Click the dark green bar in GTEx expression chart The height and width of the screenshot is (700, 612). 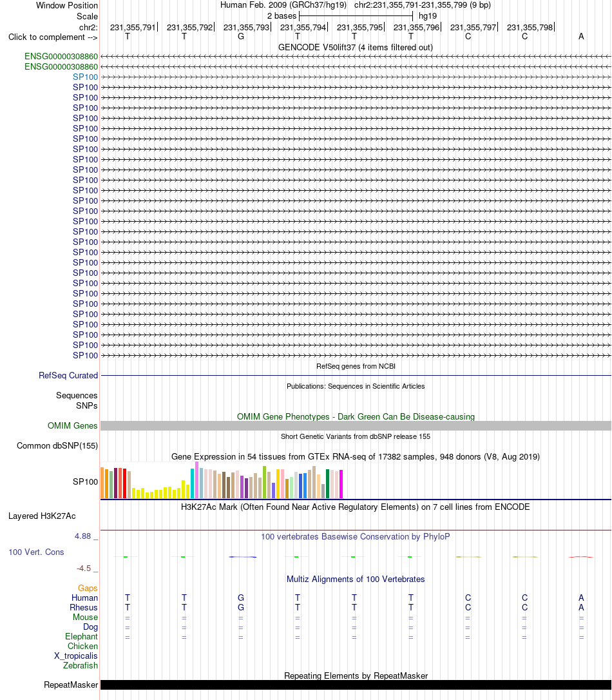[x=327, y=483]
